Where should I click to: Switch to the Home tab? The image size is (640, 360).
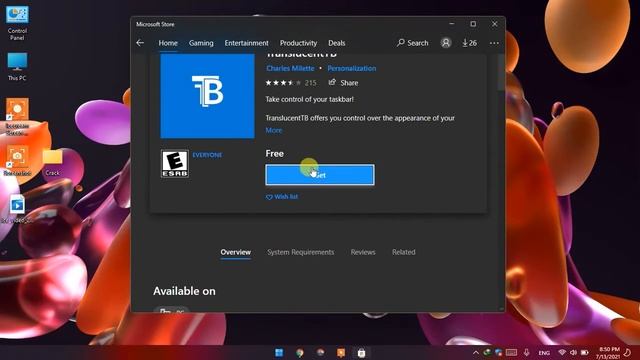(168, 43)
